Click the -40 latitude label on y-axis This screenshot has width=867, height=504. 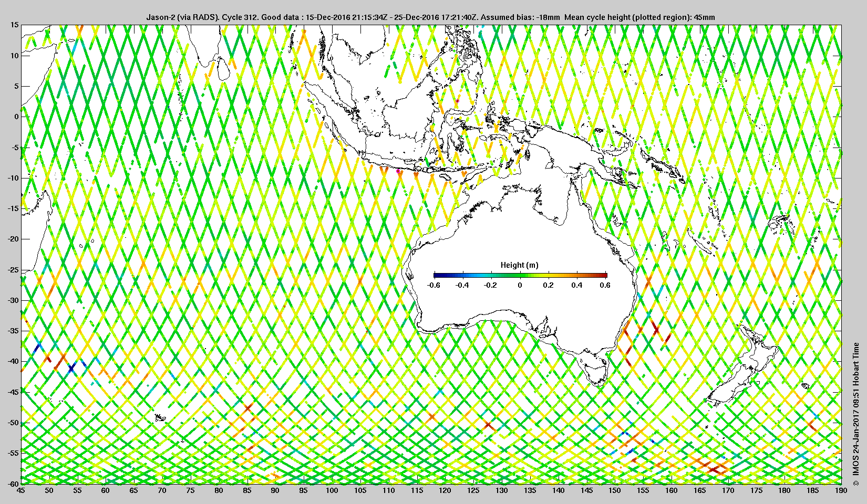point(13,361)
